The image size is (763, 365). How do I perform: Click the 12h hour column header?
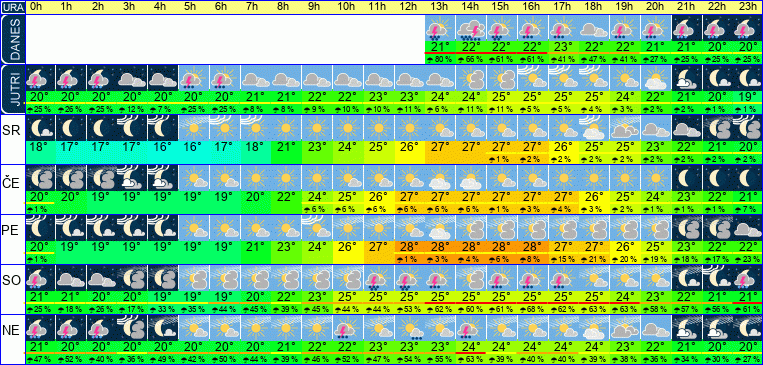(409, 7)
